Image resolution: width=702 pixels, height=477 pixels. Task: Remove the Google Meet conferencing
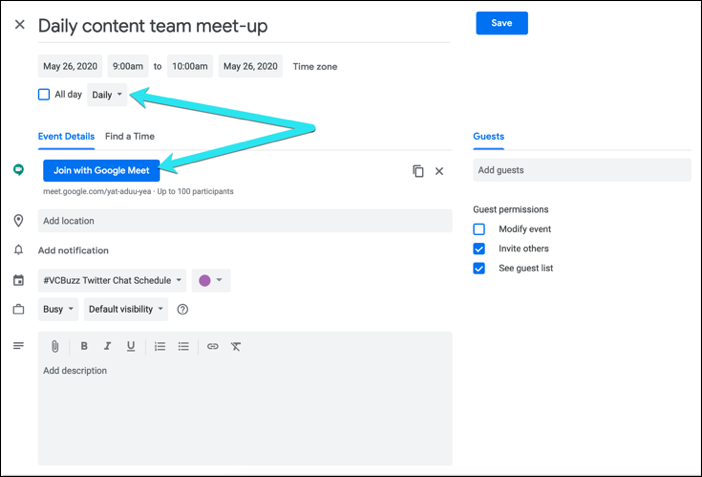click(439, 171)
